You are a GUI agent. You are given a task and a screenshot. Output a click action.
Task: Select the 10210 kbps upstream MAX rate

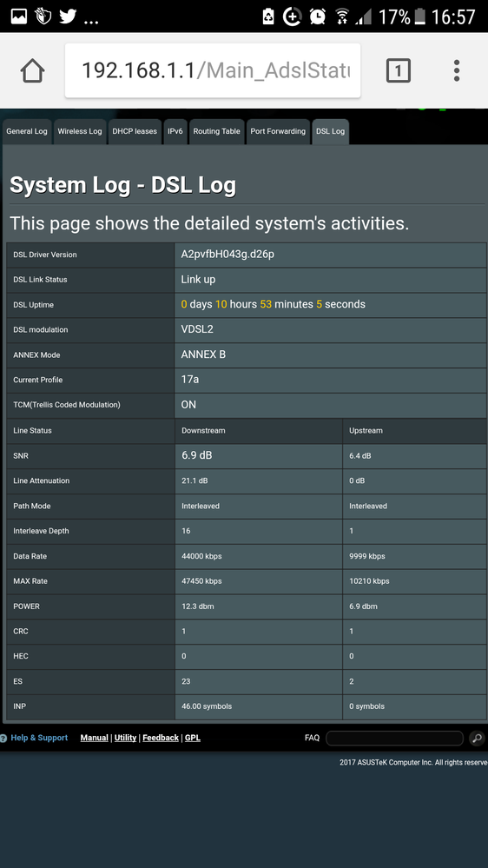point(370,581)
